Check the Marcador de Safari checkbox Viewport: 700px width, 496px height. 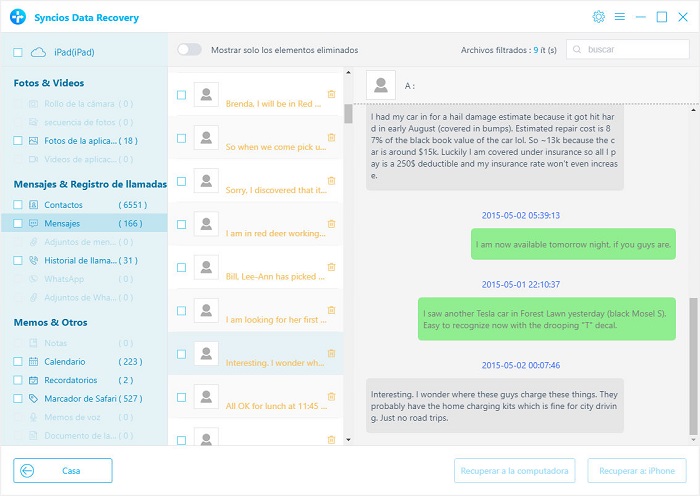click(x=18, y=398)
